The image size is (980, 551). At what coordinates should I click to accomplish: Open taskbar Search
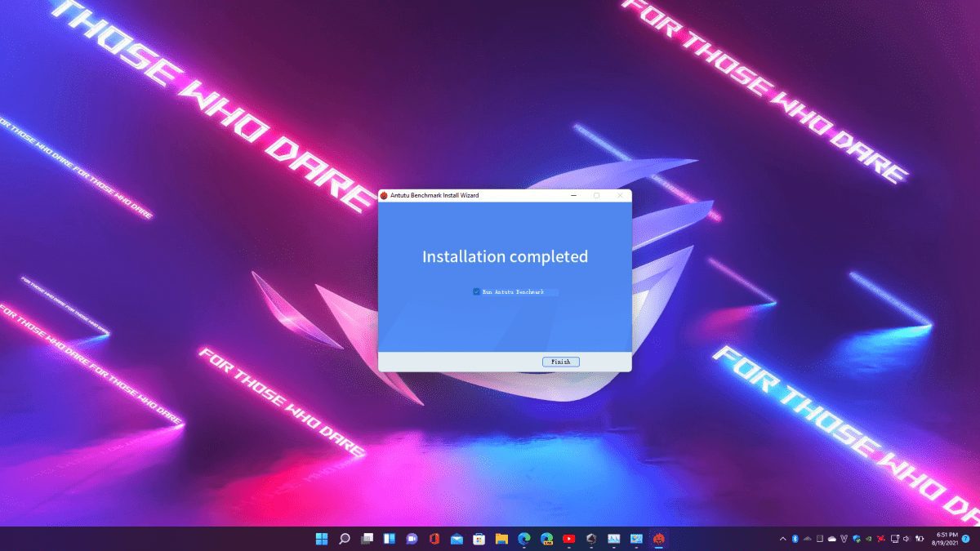click(345, 539)
